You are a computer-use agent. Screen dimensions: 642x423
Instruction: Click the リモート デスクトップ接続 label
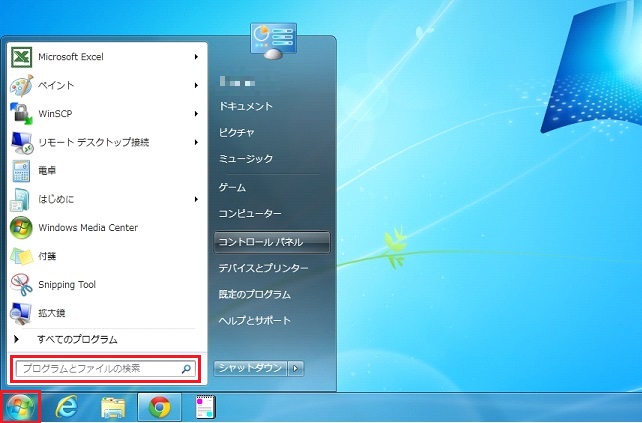click(x=94, y=143)
